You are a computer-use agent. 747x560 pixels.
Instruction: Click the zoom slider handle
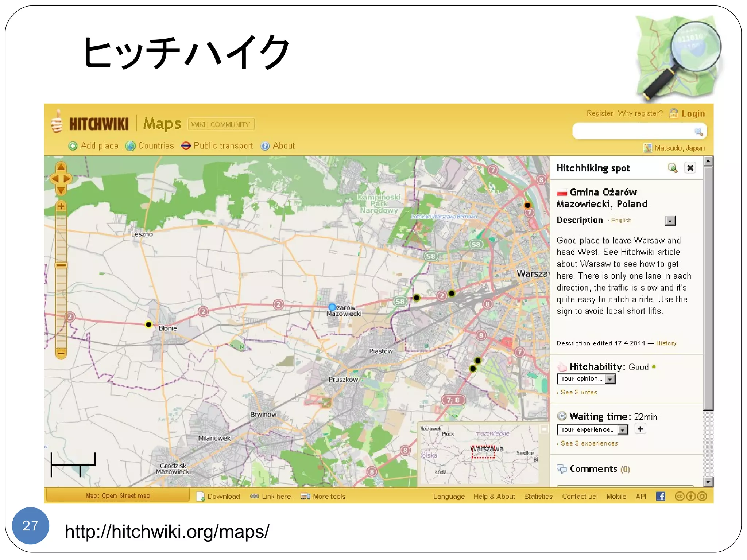coord(61,265)
